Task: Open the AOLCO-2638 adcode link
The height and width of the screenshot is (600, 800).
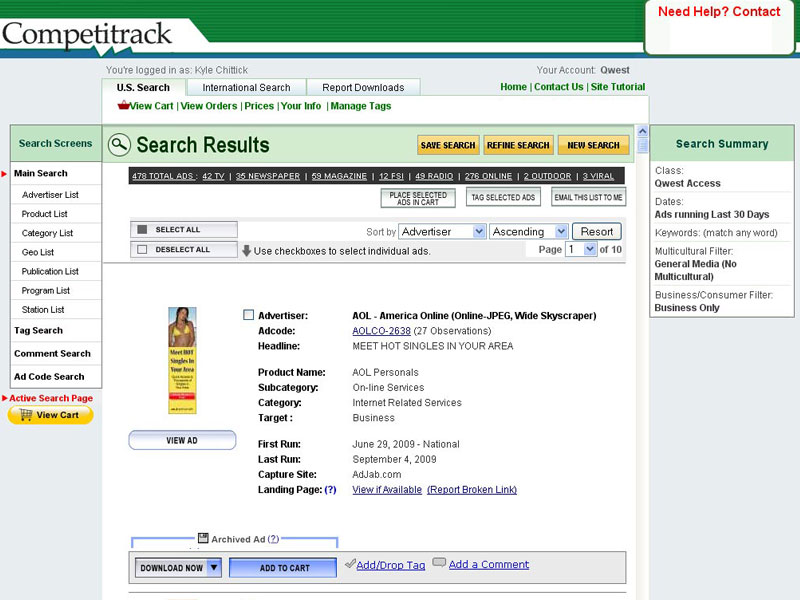Action: click(381, 331)
